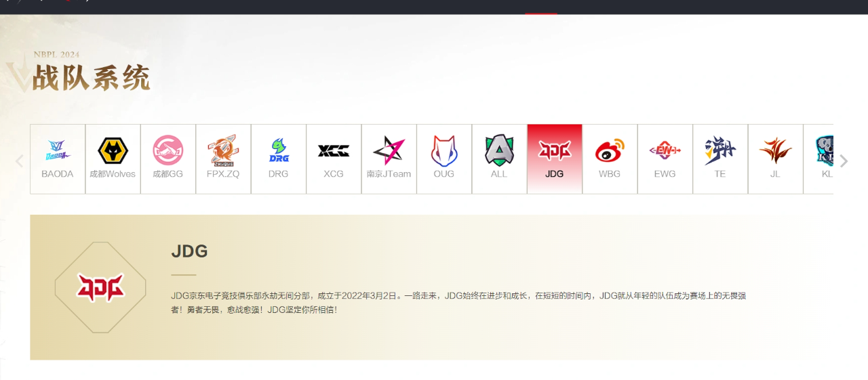The width and height of the screenshot is (868, 380).
Task: Click the highlighted JDG team logo in the tab strip
Action: 555,150
